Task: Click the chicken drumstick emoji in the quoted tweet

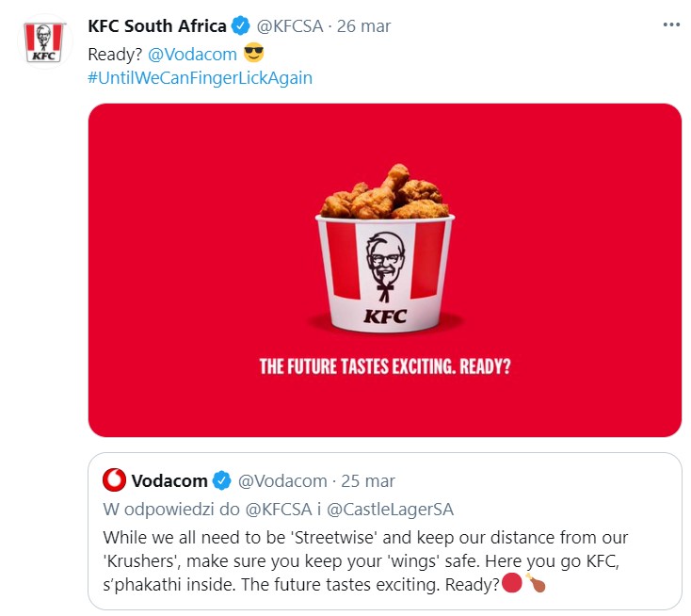Action: click(x=536, y=584)
